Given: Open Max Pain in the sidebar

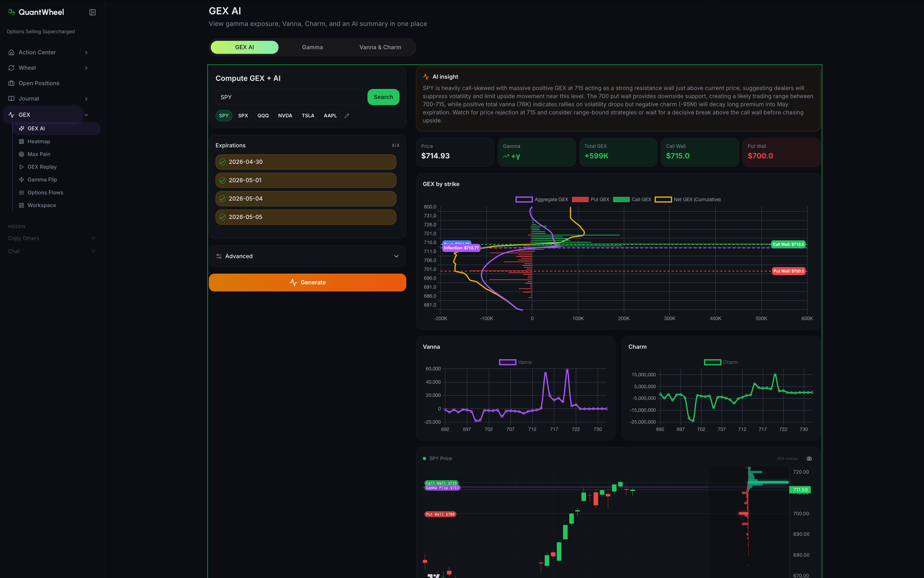Looking at the screenshot, I should [56, 154].
